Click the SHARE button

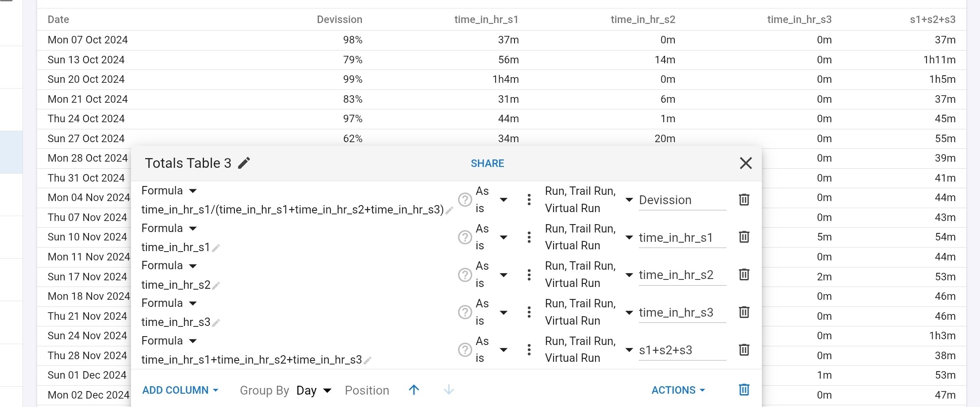(x=487, y=163)
